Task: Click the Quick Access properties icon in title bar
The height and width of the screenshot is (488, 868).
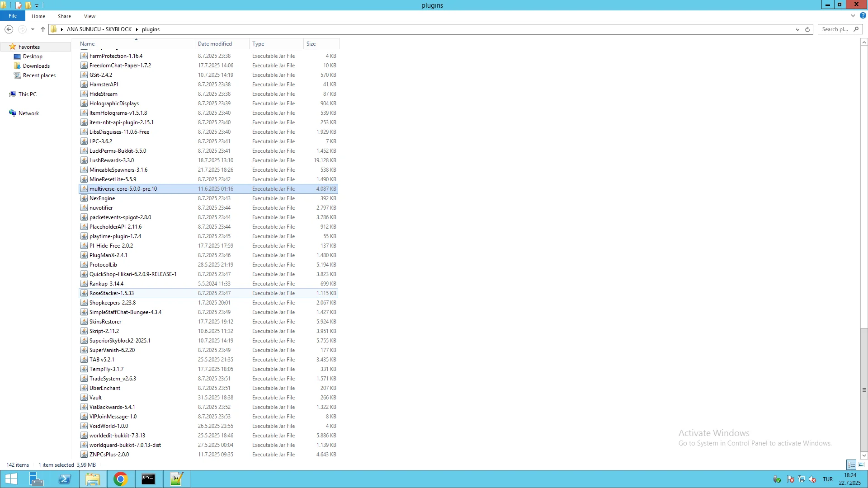Action: pyautogui.click(x=18, y=5)
